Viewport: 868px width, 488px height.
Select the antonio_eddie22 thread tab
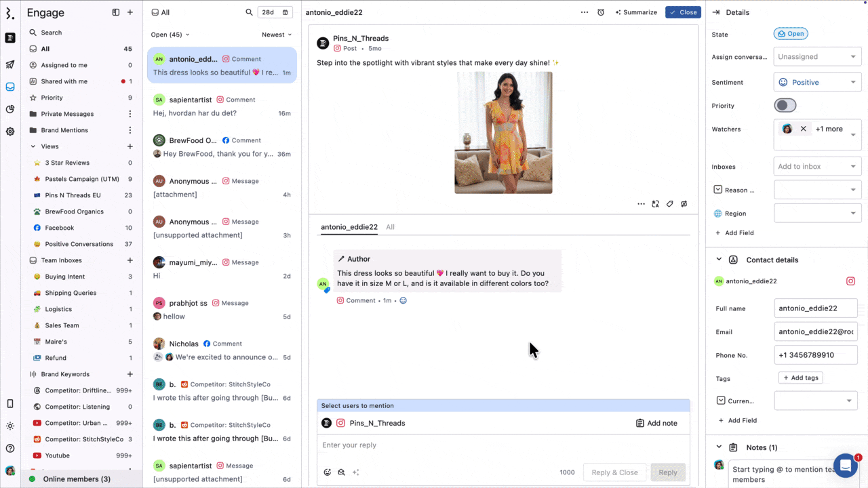click(x=349, y=227)
